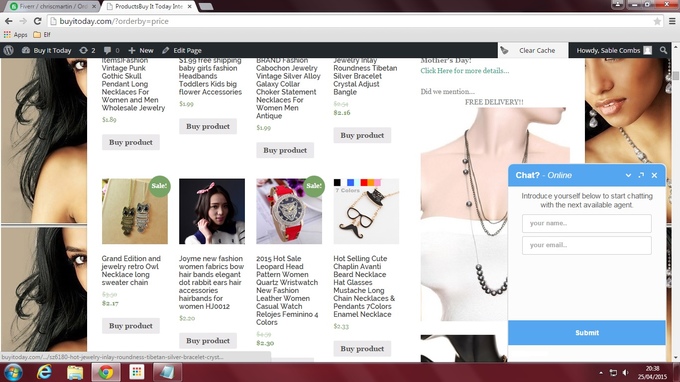Open the comments bubble in admin bar
The image size is (680, 382).
[111, 50]
